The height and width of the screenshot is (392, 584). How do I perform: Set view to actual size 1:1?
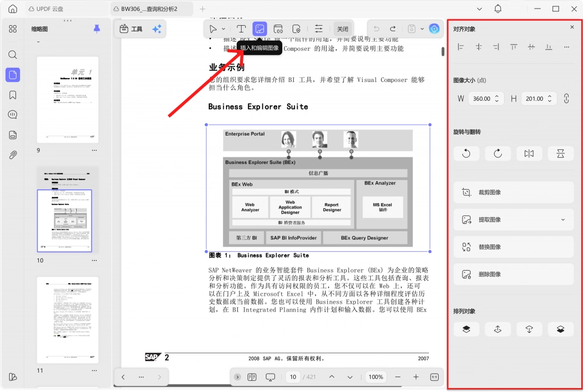[x=434, y=377]
